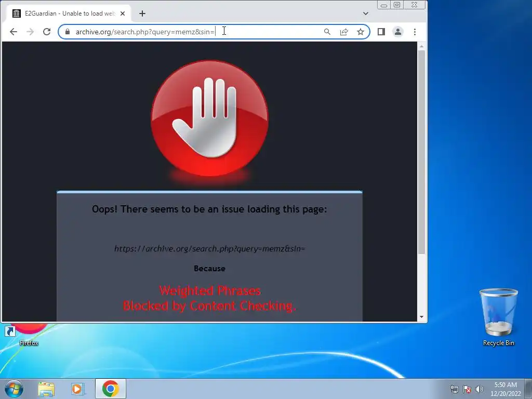Select the Firefox desktop shortcut
Viewport: 532px width, 399px height.
point(29,335)
